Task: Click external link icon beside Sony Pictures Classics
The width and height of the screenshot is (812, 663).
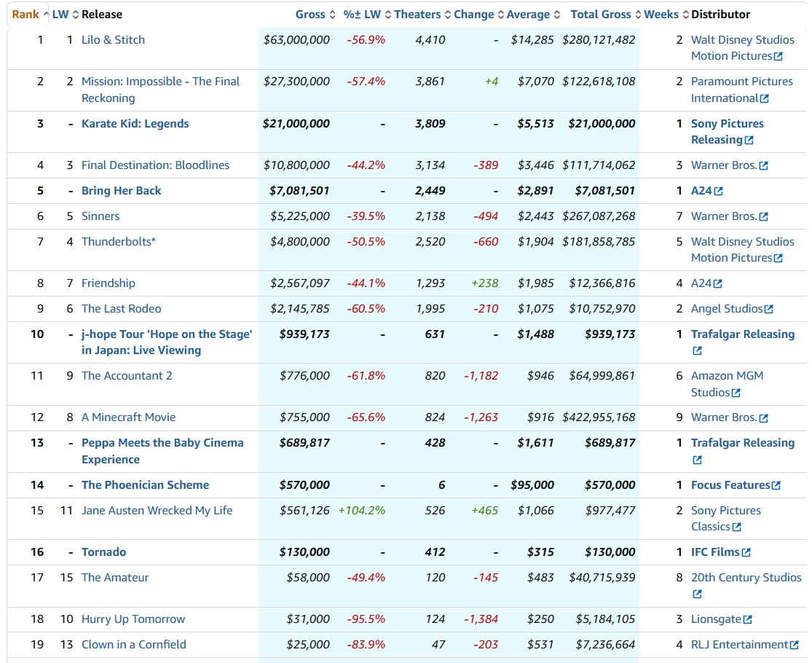Action: click(736, 527)
